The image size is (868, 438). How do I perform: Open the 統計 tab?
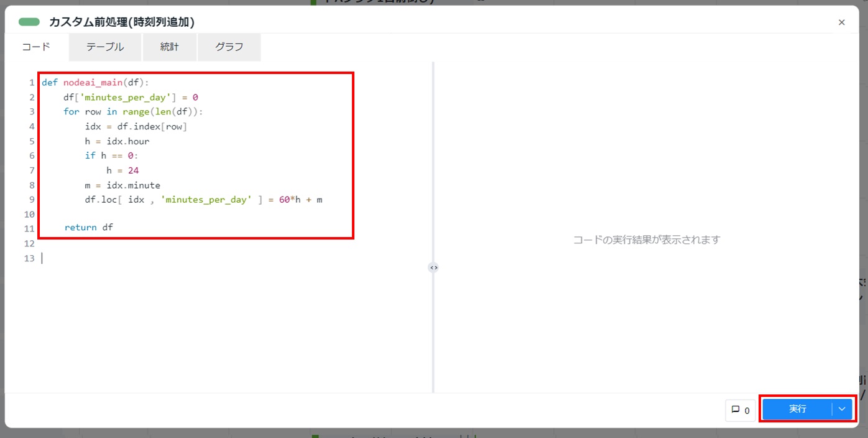(x=169, y=47)
